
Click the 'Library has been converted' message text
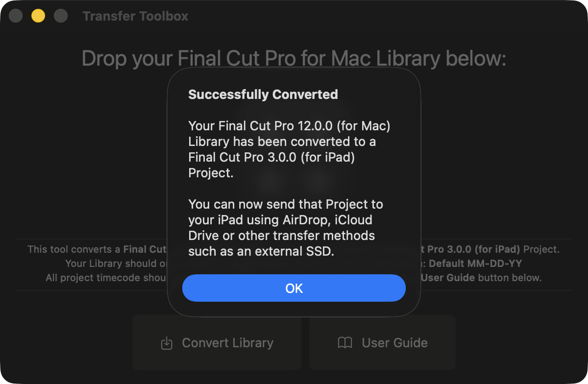(x=282, y=142)
